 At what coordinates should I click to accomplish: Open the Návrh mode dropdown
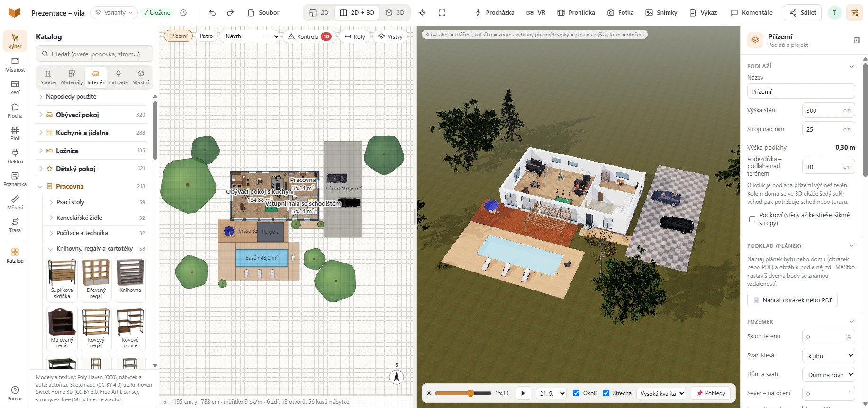pos(250,36)
